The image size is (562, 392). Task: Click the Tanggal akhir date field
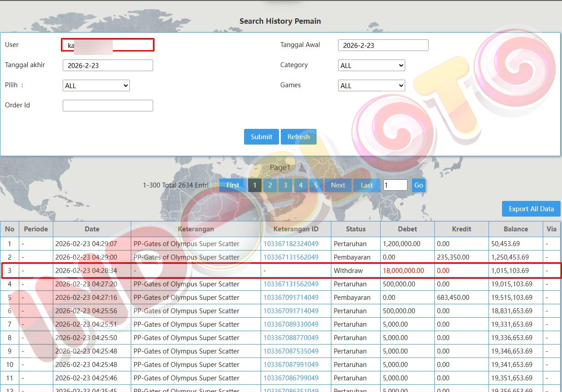point(107,65)
